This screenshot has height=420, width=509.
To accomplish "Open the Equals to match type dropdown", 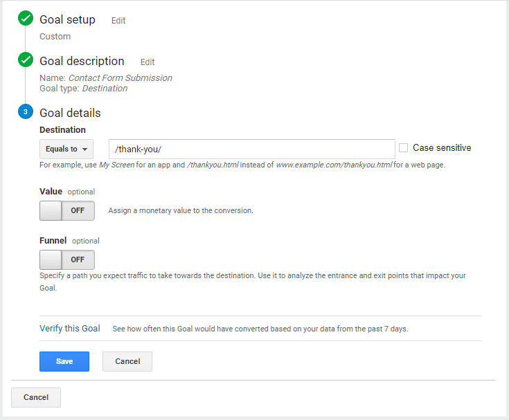I will tap(67, 149).
